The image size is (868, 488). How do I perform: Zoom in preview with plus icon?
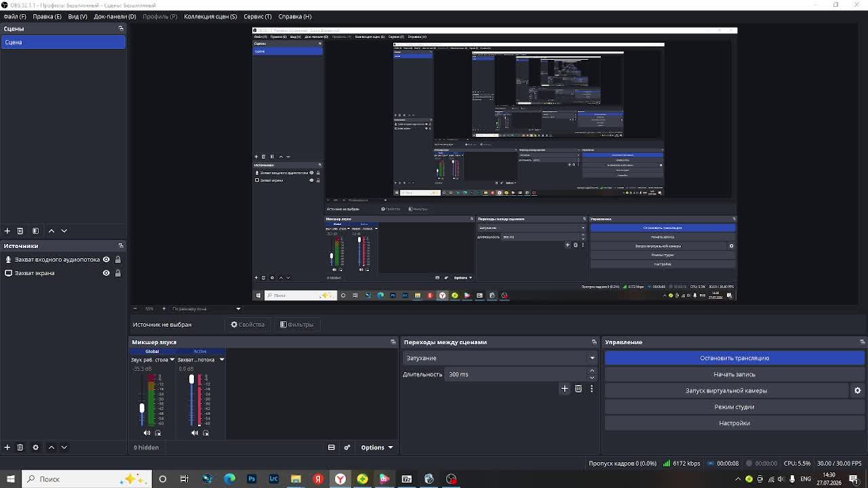(x=163, y=308)
